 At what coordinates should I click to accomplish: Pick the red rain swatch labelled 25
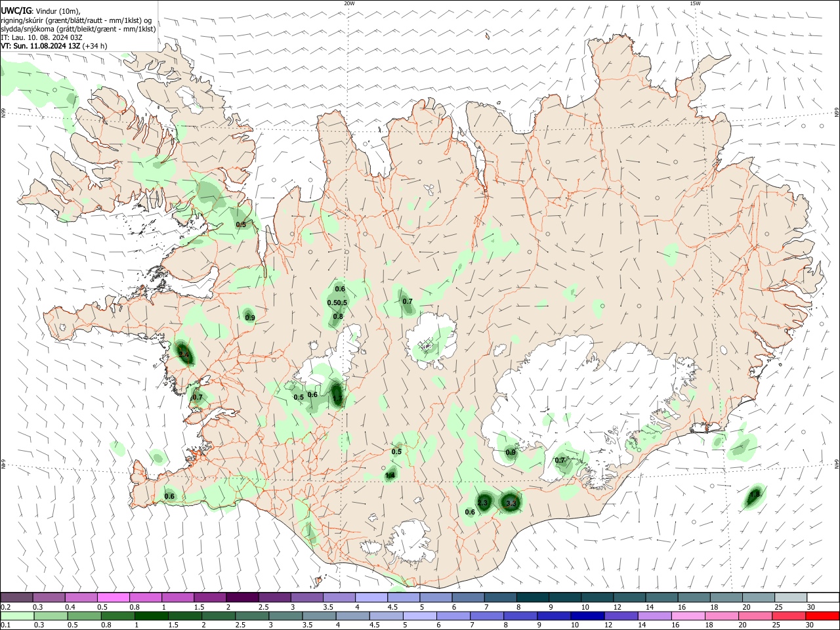(787, 616)
